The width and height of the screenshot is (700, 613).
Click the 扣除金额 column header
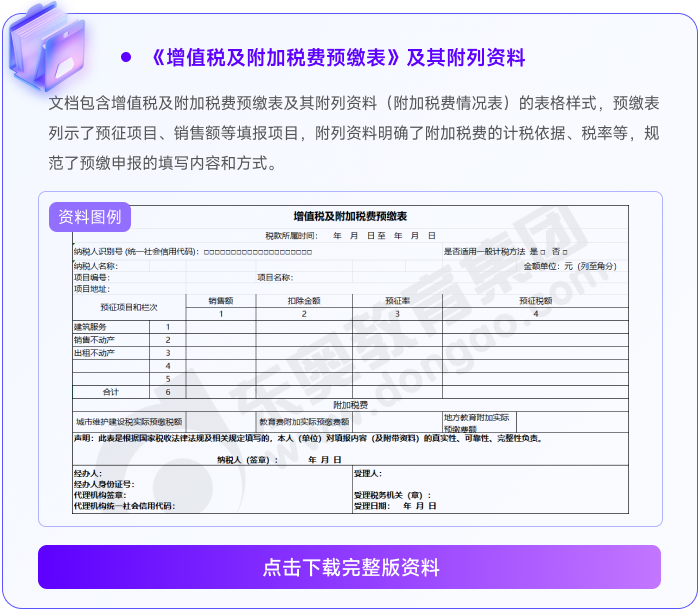[303, 300]
